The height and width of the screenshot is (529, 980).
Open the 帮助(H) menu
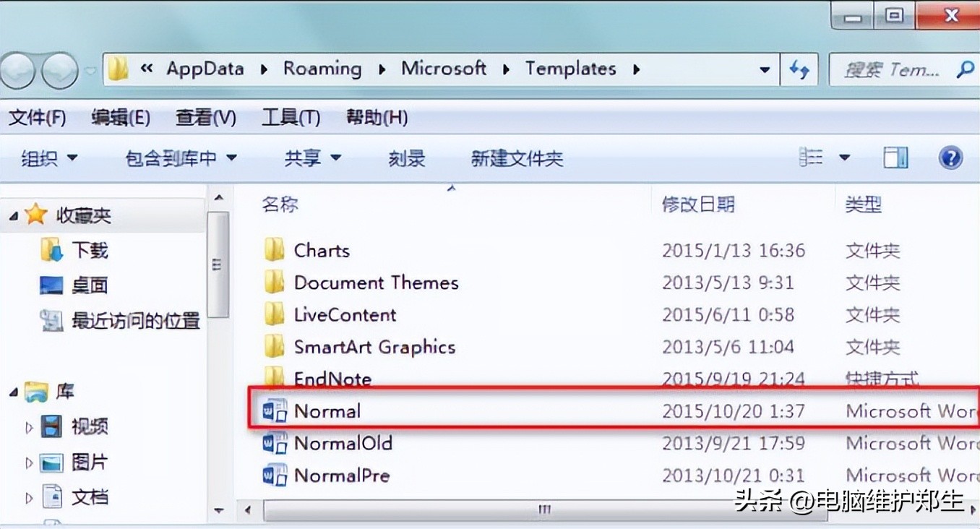[377, 118]
